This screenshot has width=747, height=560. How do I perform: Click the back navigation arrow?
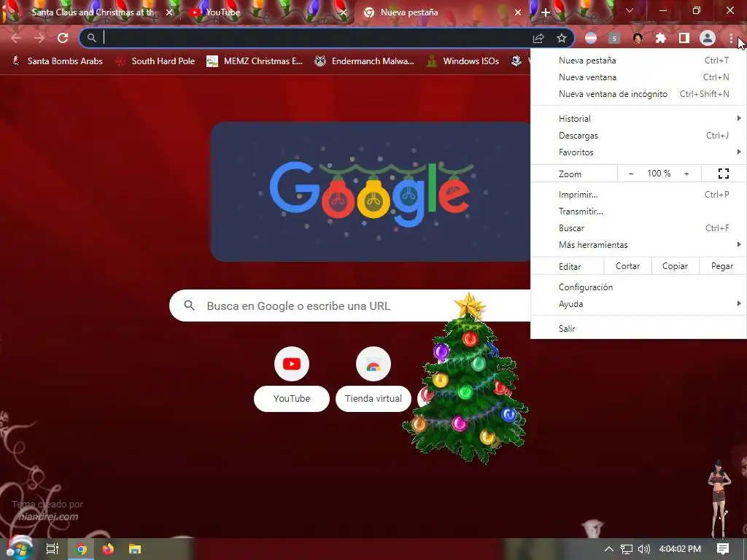pyautogui.click(x=16, y=38)
